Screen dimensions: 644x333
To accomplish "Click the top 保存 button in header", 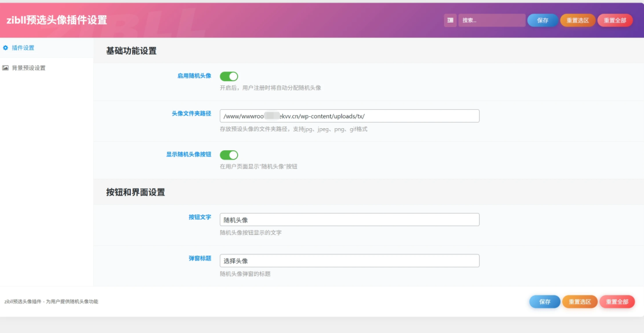I will pos(543,21).
